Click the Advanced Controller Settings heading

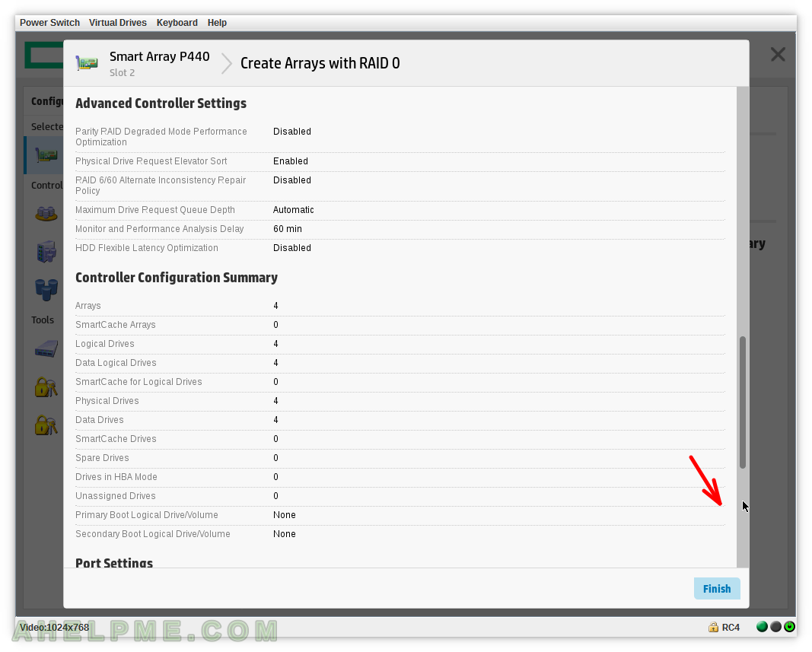[161, 103]
